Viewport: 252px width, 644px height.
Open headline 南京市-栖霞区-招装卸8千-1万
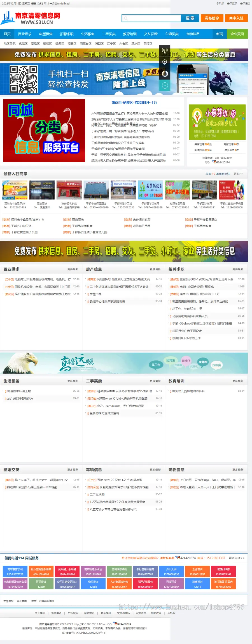[134, 103]
